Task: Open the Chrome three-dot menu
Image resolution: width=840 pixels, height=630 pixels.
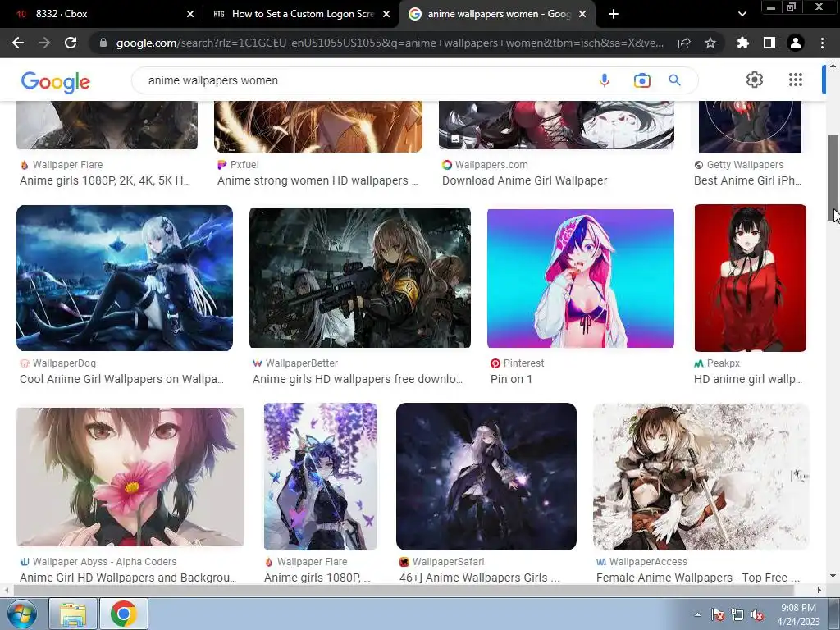Action: click(x=822, y=43)
